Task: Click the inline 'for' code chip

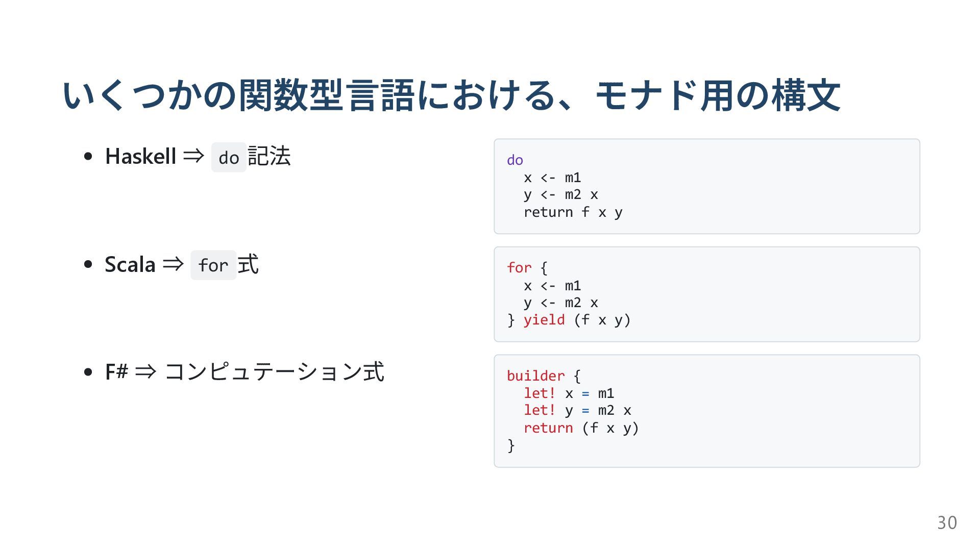Action: [213, 265]
